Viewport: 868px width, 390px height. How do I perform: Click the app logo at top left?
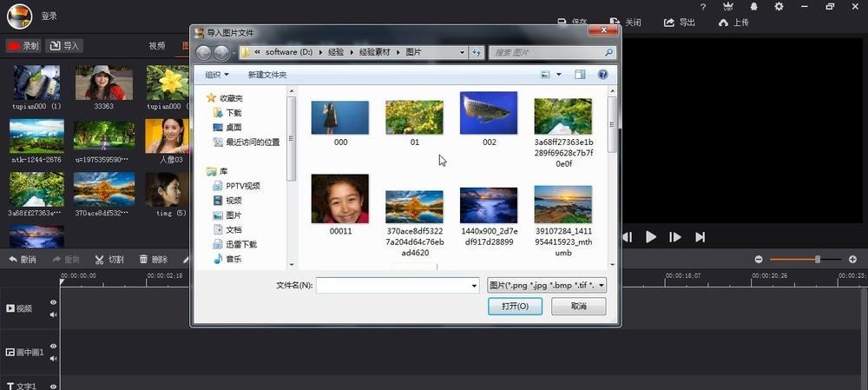pos(19,16)
